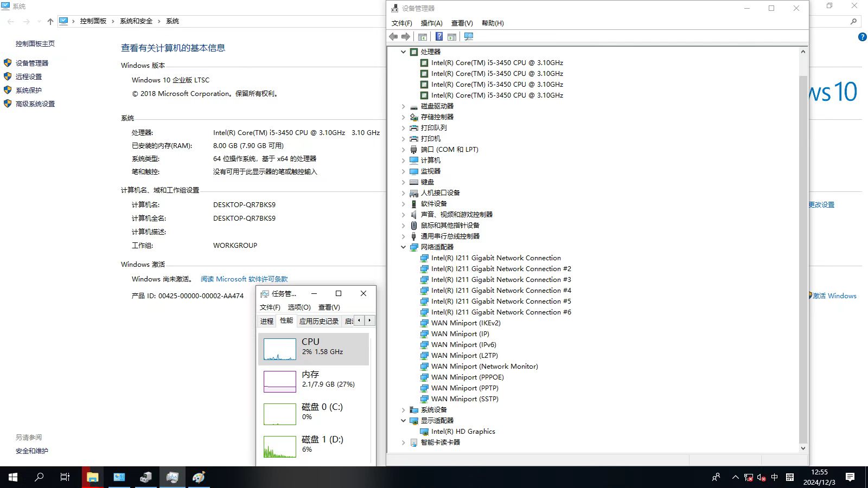Open File Explorer from the taskbar

[93, 477]
